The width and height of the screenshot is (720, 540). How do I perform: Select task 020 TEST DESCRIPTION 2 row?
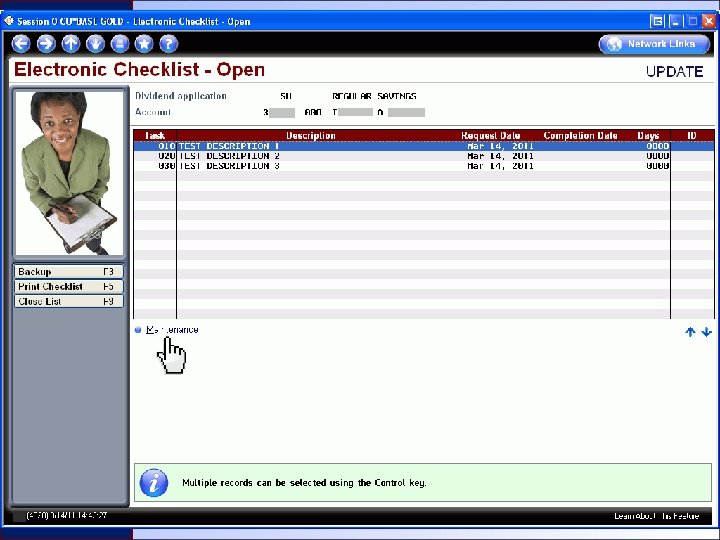(x=423, y=156)
